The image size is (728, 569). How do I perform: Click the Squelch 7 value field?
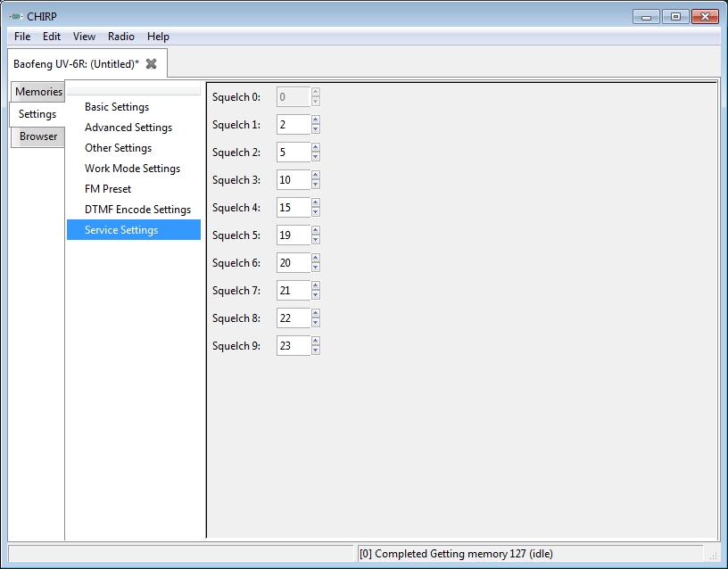[294, 290]
